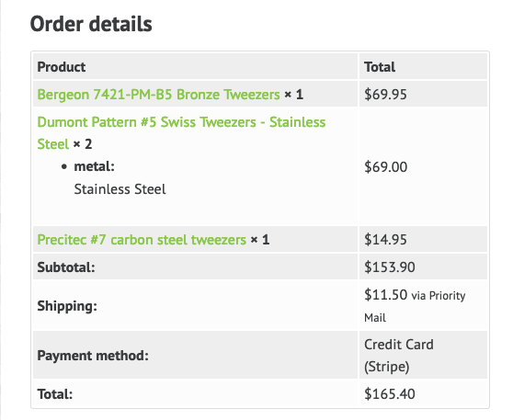Click the Payment method label
This screenshot has width=513, height=420.
pyautogui.click(x=93, y=356)
